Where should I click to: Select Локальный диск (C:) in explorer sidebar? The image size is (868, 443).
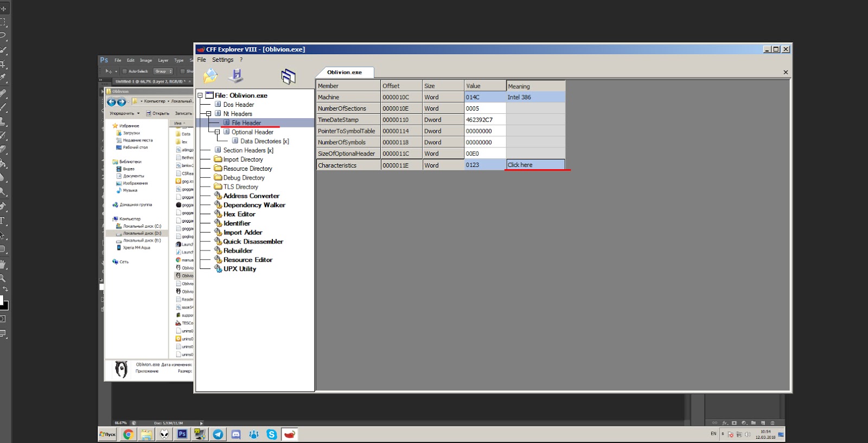(x=142, y=226)
